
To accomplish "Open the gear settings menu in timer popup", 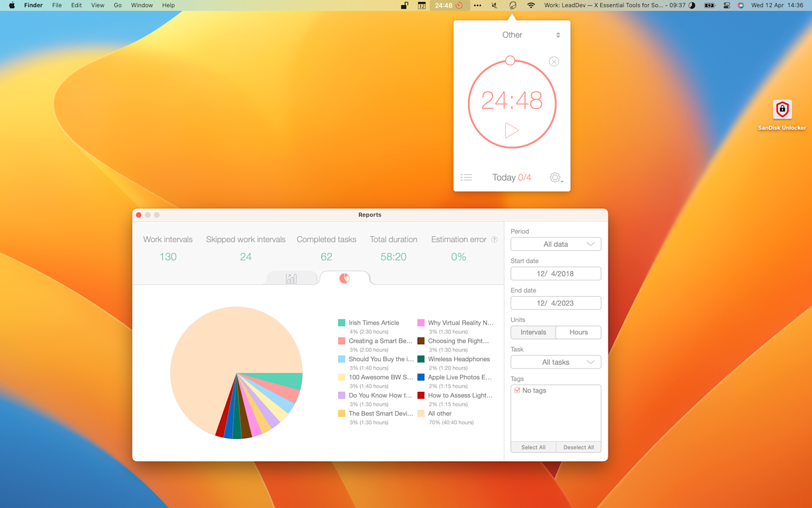I will click(x=556, y=178).
